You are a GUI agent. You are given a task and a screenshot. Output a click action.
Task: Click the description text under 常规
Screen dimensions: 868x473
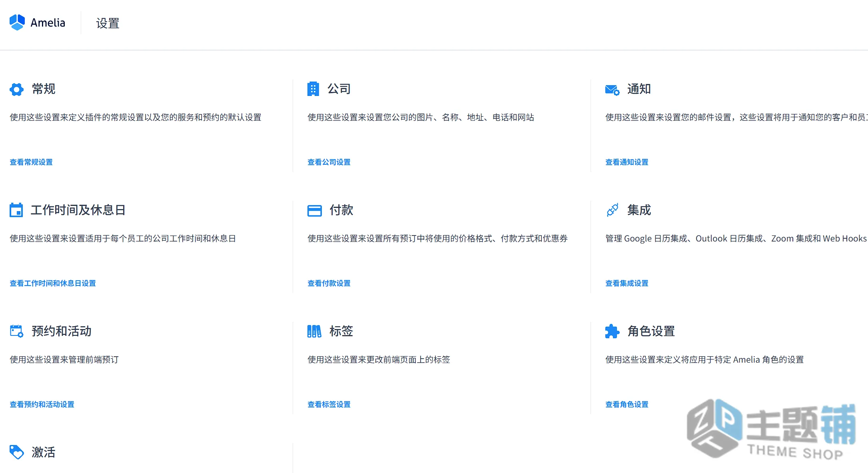point(136,117)
